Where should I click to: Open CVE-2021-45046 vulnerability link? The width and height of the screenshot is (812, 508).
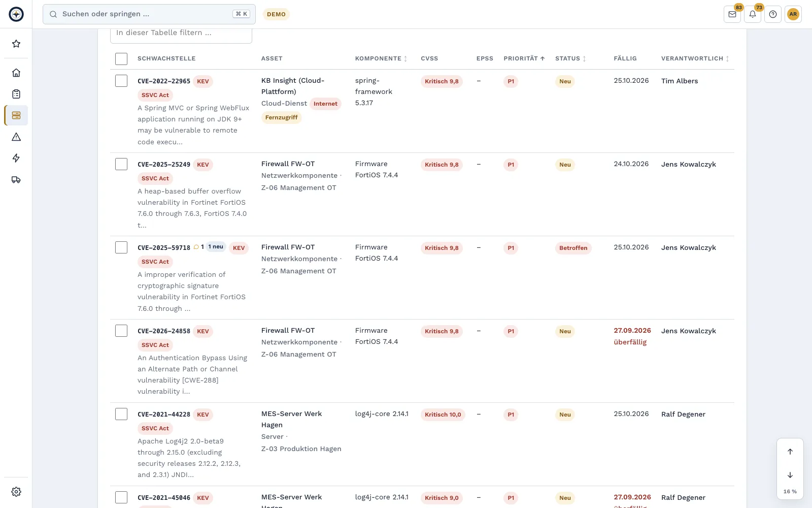pos(164,498)
